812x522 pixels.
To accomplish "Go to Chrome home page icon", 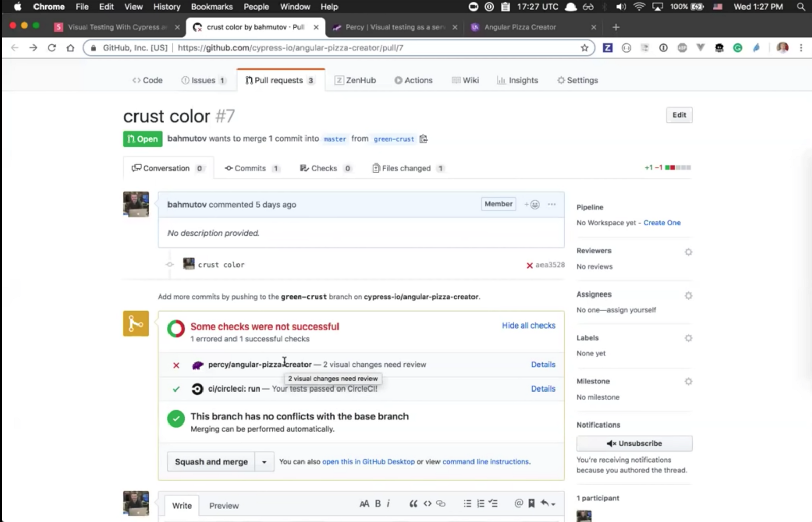I will [x=71, y=48].
